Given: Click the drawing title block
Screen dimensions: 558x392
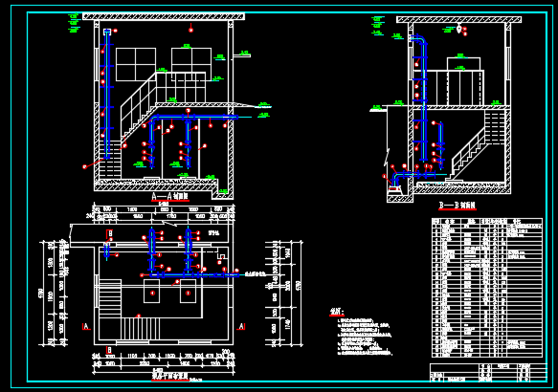Looking at the screenshot, I should tap(488, 373).
